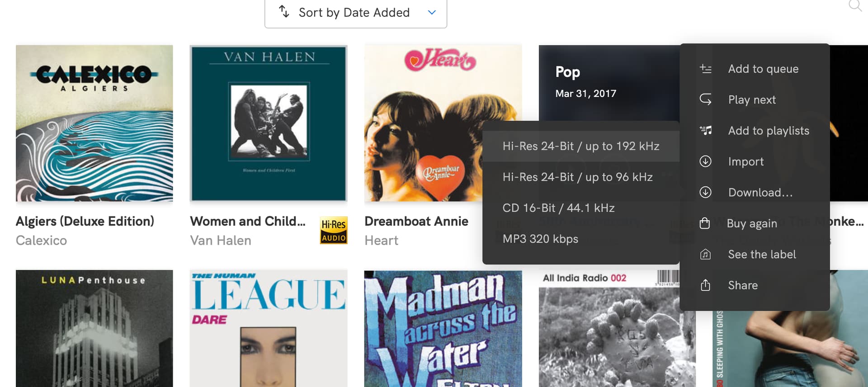This screenshot has width=868, height=387.
Task: Open the search magnifier icon
Action: point(855,5)
